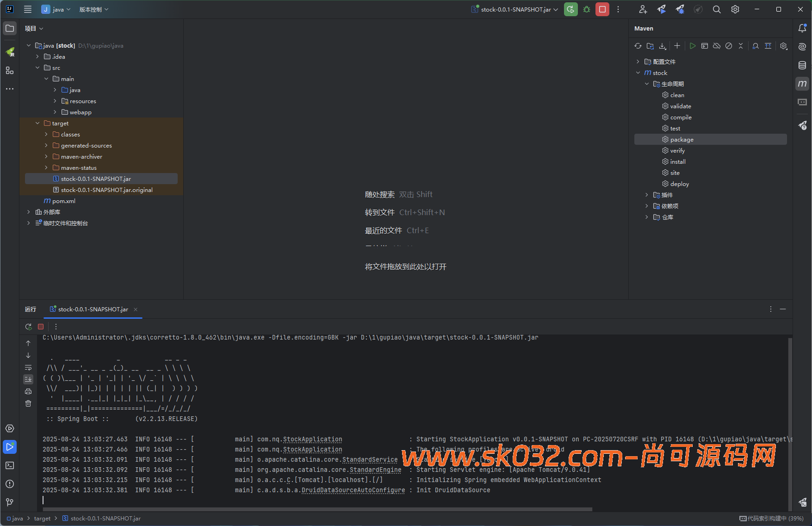Clear console output with trash icon

click(28, 403)
